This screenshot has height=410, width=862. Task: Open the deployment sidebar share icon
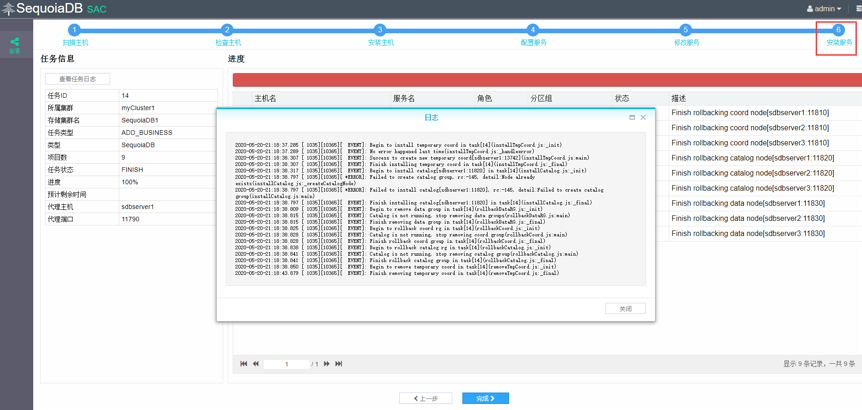tap(15, 43)
